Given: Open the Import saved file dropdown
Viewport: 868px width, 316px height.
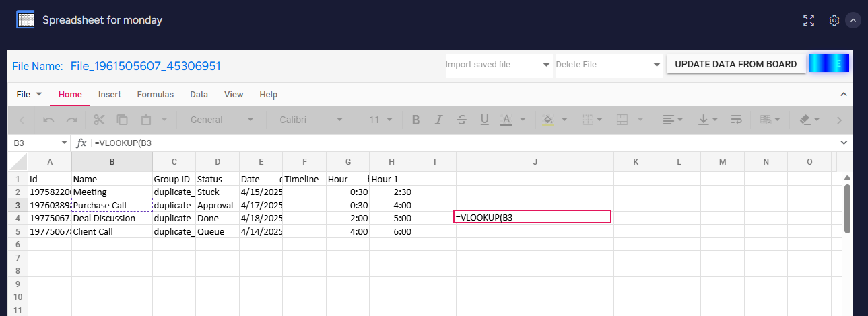Looking at the screenshot, I should click(x=499, y=65).
